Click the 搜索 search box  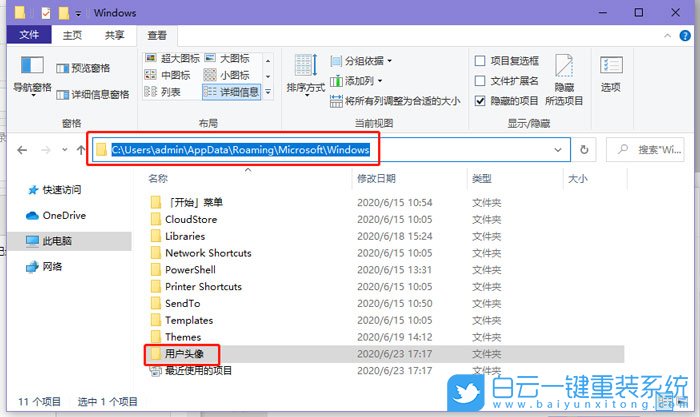click(x=646, y=150)
